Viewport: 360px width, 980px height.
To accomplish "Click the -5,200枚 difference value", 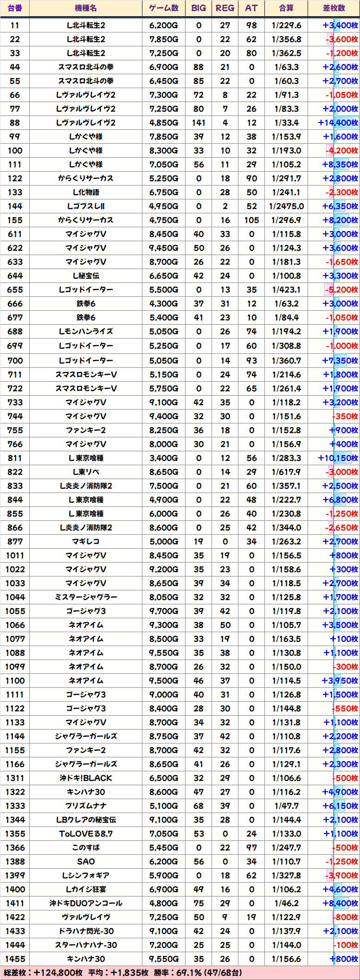I will click(341, 290).
